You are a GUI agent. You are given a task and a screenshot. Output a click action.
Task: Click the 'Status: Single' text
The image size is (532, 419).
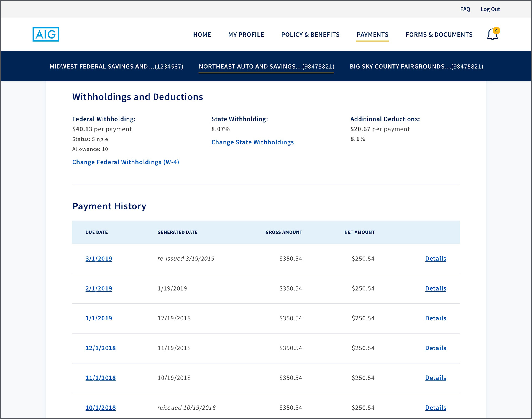tap(90, 139)
